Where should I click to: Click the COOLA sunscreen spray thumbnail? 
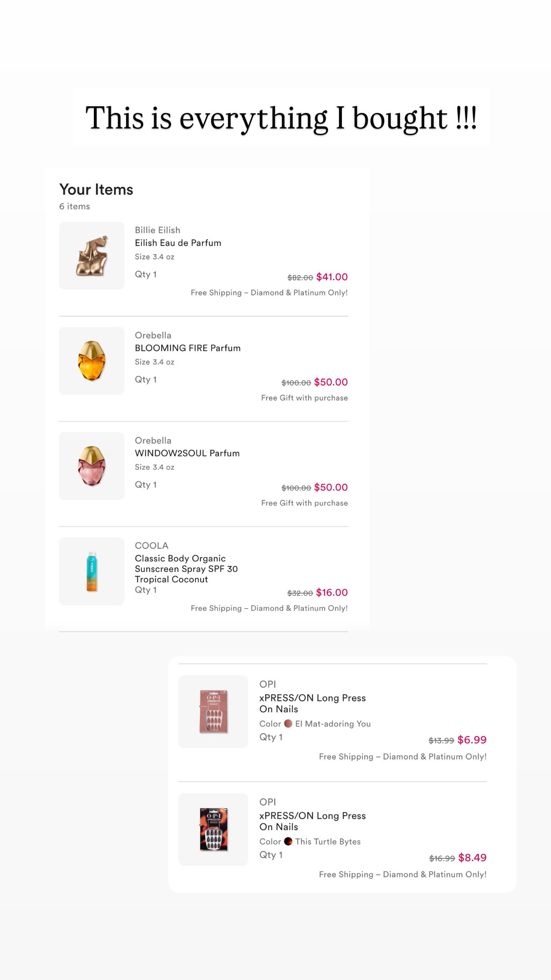click(91, 571)
